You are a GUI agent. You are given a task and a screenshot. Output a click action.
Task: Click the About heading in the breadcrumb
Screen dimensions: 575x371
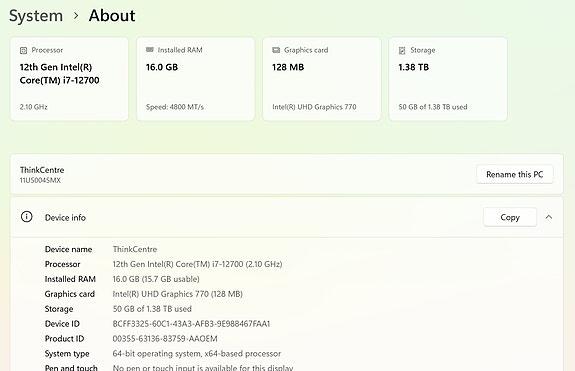point(112,15)
